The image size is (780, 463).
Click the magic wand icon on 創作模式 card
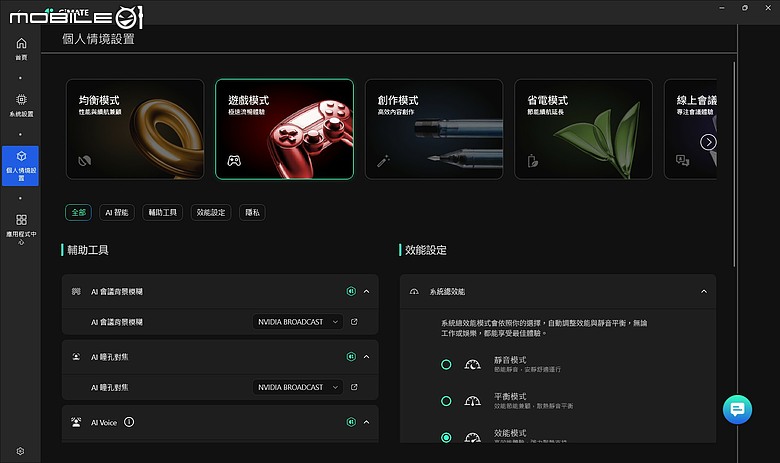383,161
